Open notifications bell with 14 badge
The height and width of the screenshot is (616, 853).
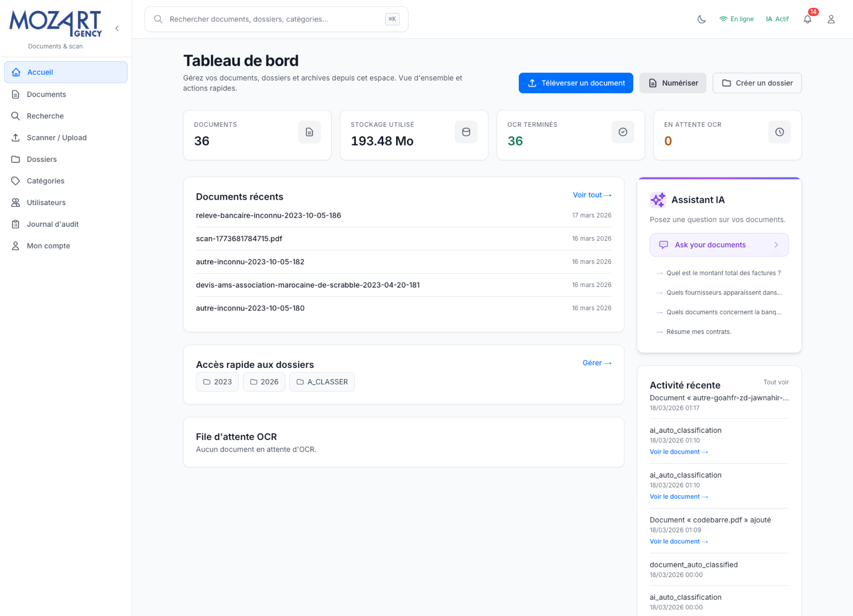[807, 19]
